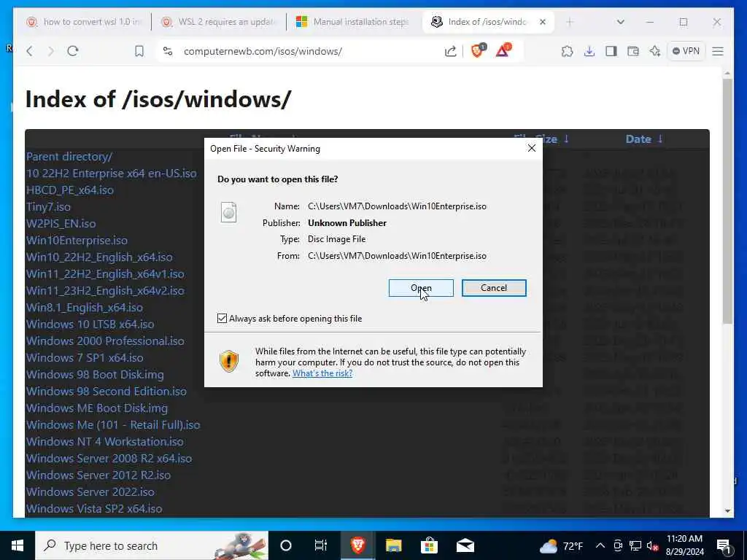This screenshot has height=560, width=747.
Task: Click 'Windows 98 Boot Disk.img' link
Action: 95,375
